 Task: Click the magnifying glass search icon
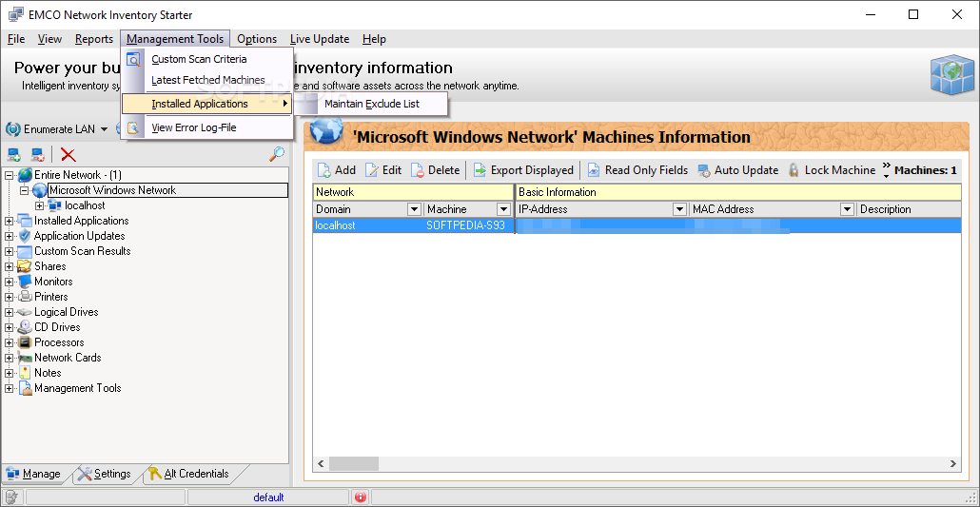[277, 153]
